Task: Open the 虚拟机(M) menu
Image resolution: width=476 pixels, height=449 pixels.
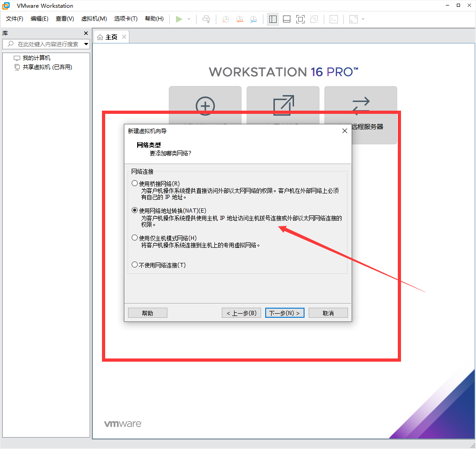Action: click(94, 19)
